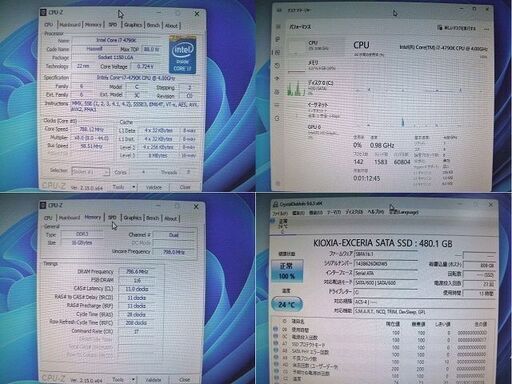Click the 24 °C temperature indicator button
512x384 pixels.
point(287,304)
